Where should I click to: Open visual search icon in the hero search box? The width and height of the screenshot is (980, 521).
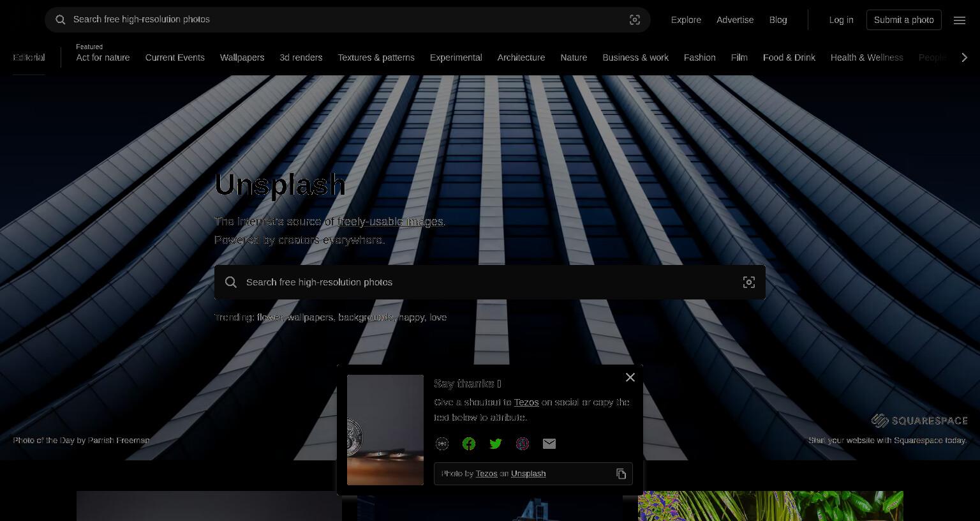(749, 282)
